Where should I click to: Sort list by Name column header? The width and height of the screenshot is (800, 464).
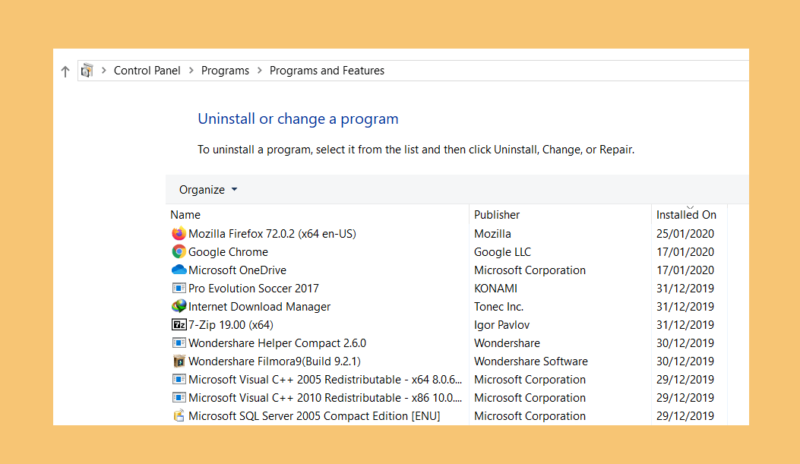[x=185, y=215]
